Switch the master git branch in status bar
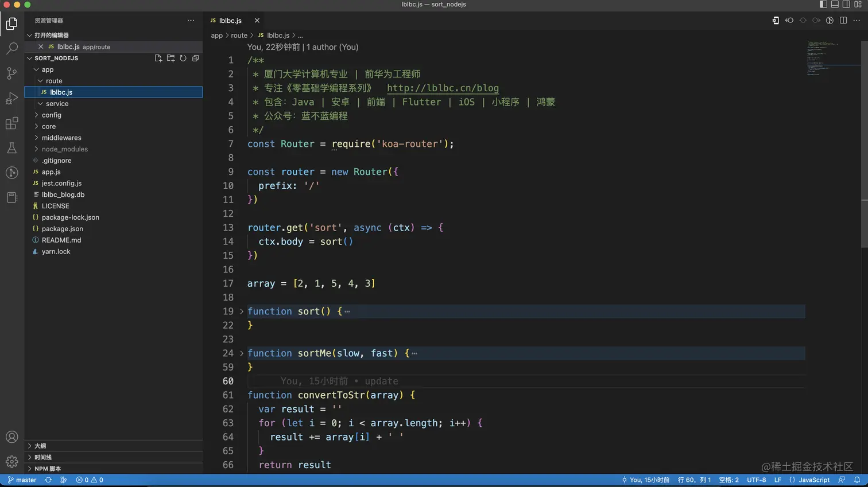The height and width of the screenshot is (487, 868). click(22, 480)
